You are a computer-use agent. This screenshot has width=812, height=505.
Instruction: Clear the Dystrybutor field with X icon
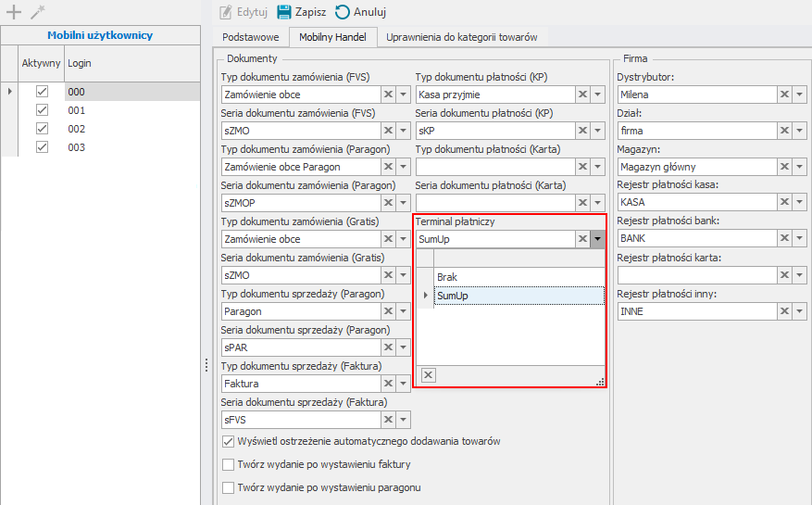784,95
